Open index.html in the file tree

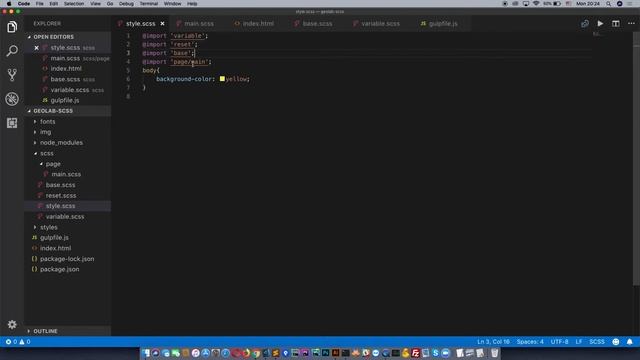[55, 248]
